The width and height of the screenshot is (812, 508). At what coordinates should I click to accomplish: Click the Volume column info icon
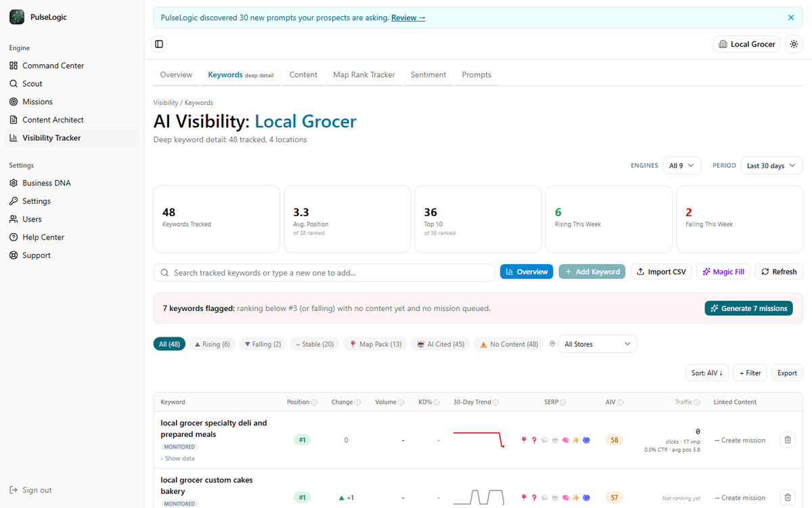pyautogui.click(x=401, y=402)
